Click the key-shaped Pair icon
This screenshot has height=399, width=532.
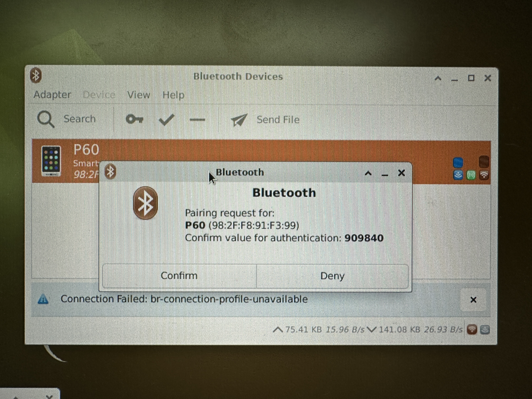pos(134,119)
